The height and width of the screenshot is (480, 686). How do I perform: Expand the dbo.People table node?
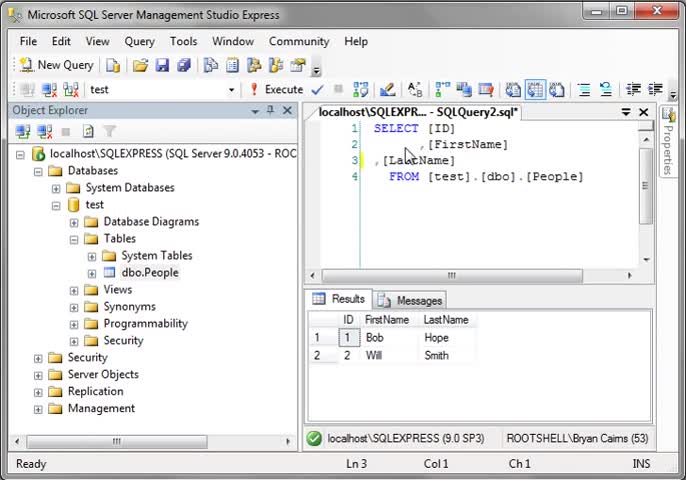click(x=92, y=274)
